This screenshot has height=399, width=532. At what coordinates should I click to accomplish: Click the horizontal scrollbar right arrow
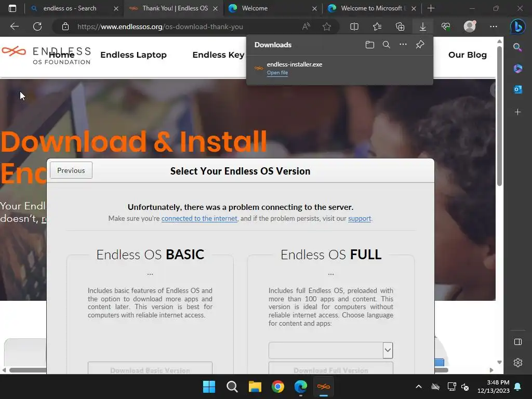491,370
